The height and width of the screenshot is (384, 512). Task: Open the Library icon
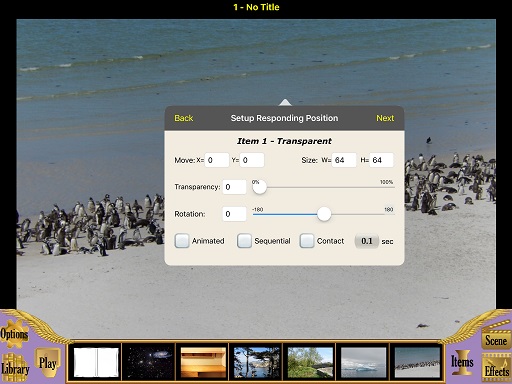(15, 368)
